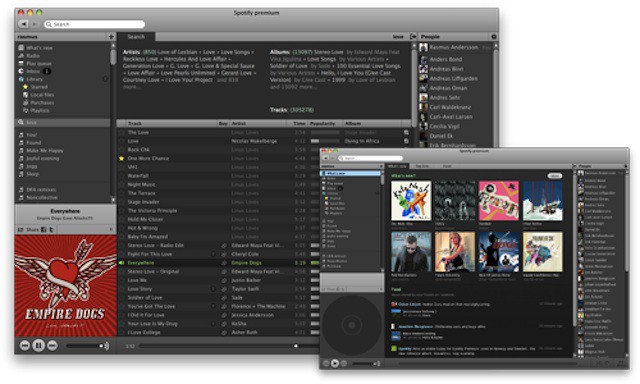Select Daniel Ek in the large window's People list
640x384 pixels.
tap(441, 136)
